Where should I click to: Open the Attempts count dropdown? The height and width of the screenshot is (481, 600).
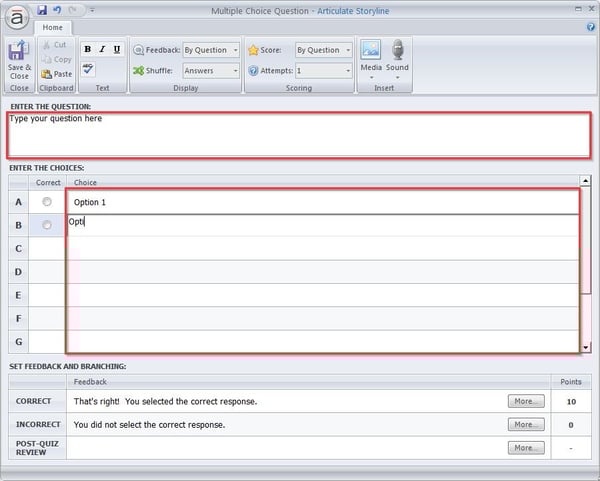point(324,71)
